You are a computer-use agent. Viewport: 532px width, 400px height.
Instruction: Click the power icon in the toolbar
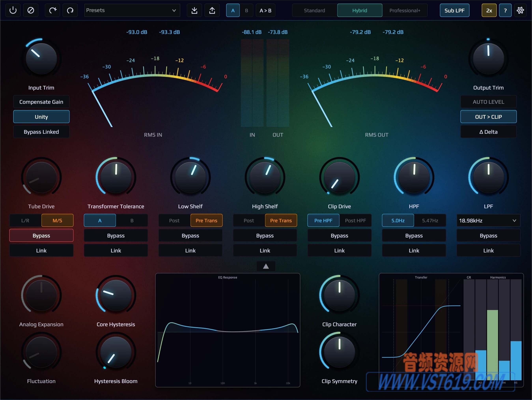(13, 10)
